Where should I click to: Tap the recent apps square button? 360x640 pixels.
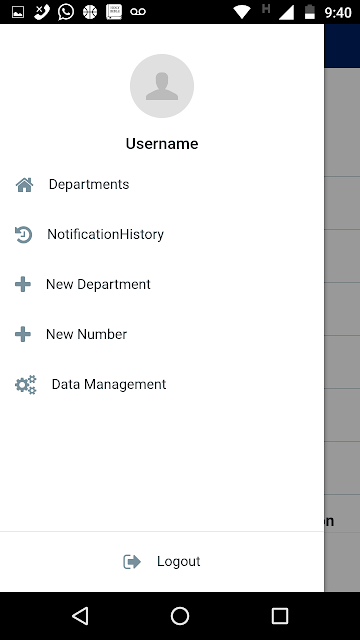point(280,616)
